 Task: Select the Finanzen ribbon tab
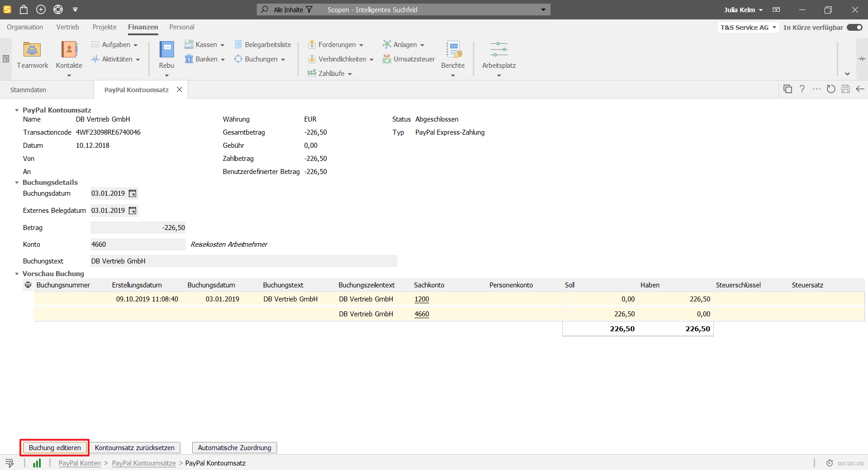pos(143,27)
